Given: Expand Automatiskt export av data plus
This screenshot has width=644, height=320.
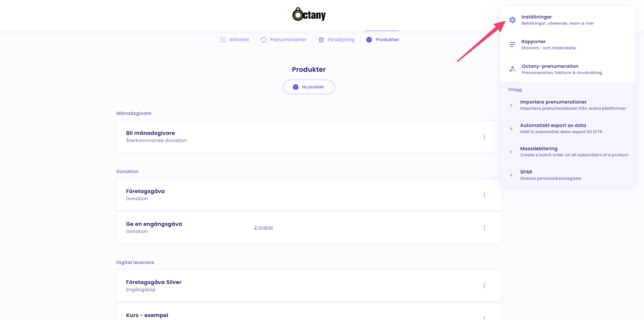Looking at the screenshot, I should (x=511, y=129).
